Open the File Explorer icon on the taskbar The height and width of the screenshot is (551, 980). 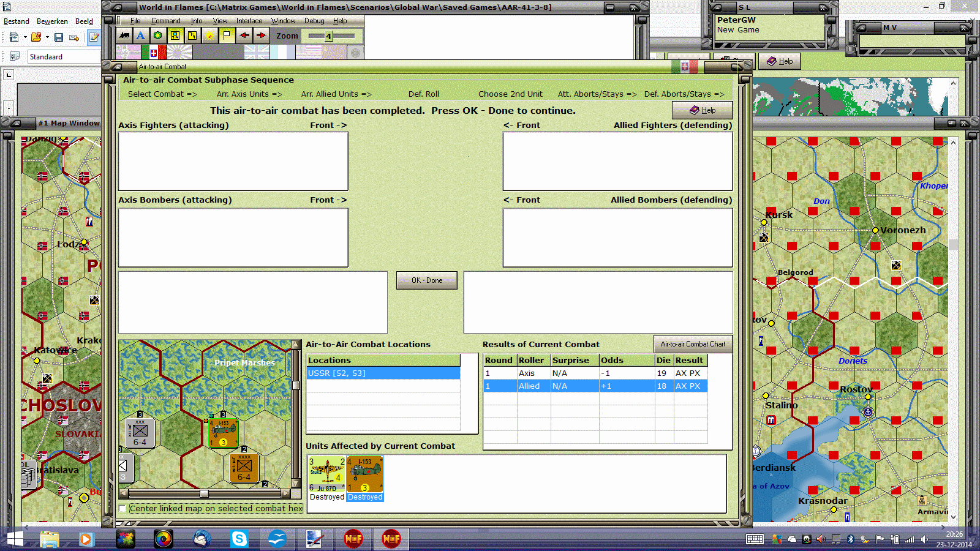(50, 539)
